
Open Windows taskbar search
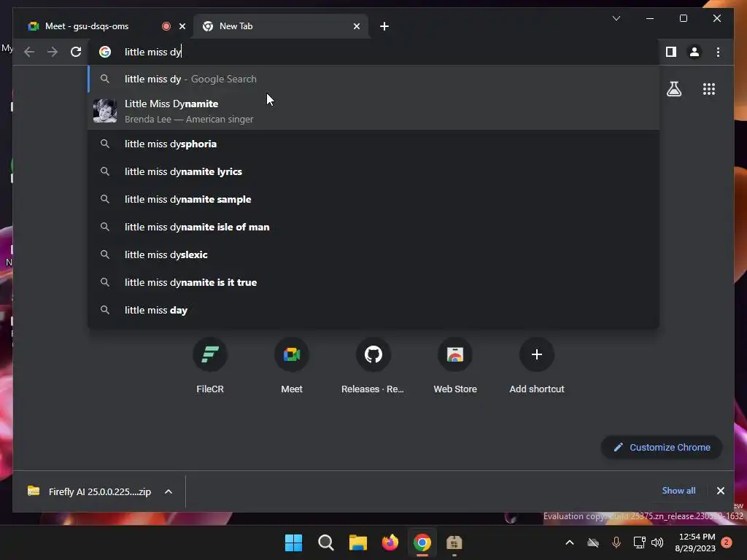point(326,542)
